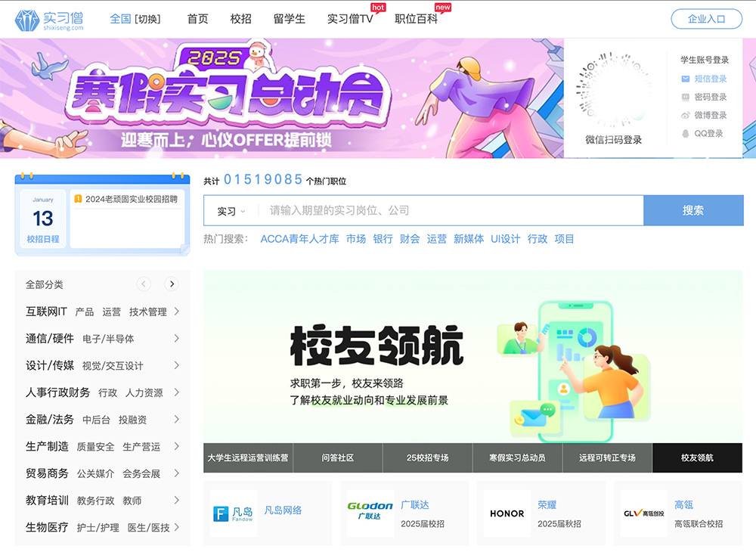Click the HONOR 荣耀 company logo
756x555 pixels.
(507, 513)
